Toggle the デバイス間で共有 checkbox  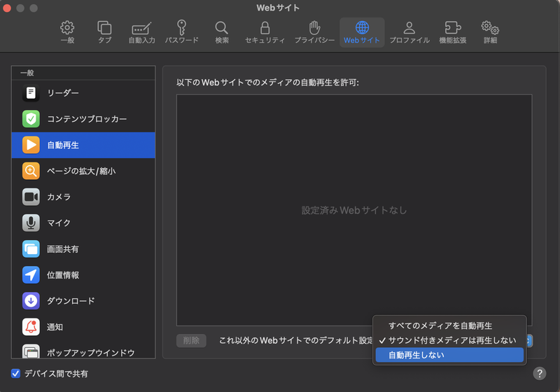tap(16, 374)
